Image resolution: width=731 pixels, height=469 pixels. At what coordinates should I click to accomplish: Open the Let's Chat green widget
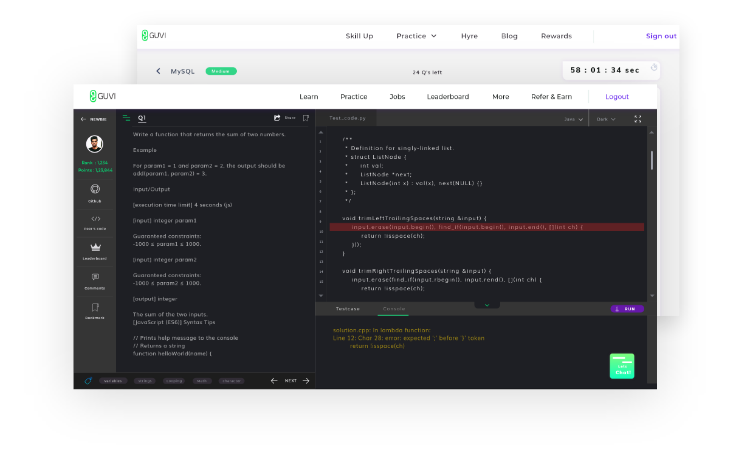coord(622,366)
